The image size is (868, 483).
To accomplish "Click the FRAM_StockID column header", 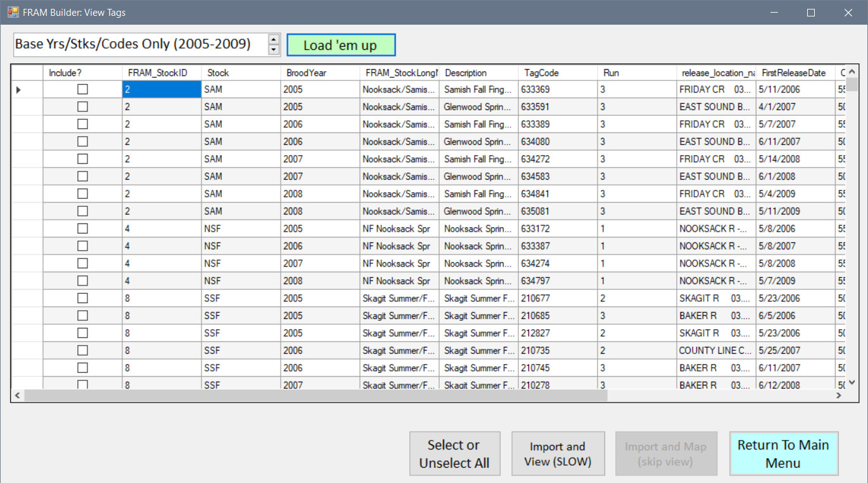I will coord(162,73).
